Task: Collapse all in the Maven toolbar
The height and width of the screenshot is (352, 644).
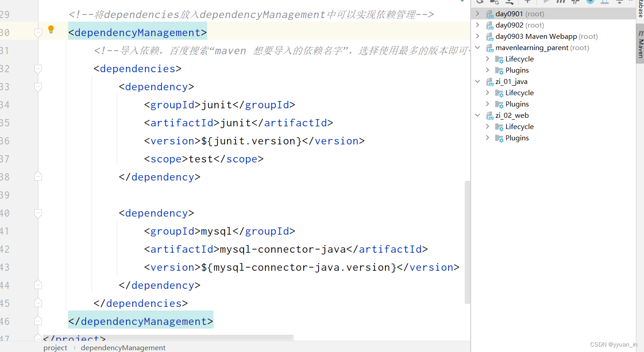Action: click(x=619, y=1)
